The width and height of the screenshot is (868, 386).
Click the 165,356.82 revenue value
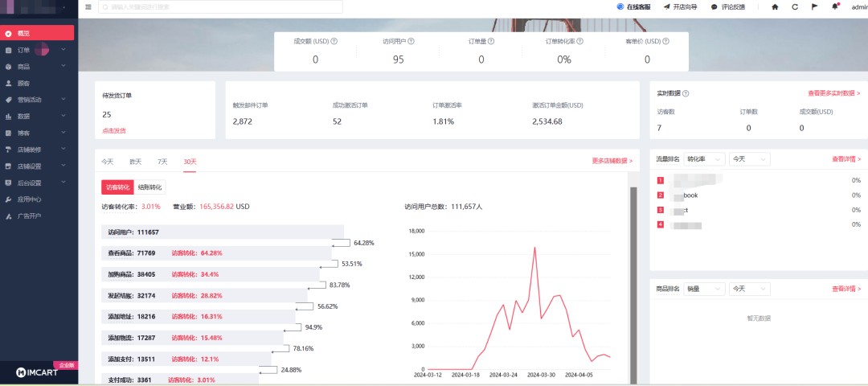pyautogui.click(x=216, y=206)
